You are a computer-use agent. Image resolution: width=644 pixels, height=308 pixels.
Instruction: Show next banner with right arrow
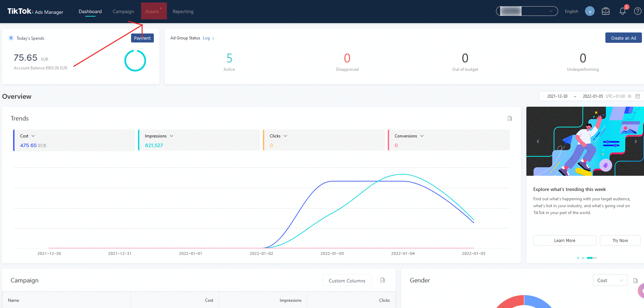(x=636, y=141)
